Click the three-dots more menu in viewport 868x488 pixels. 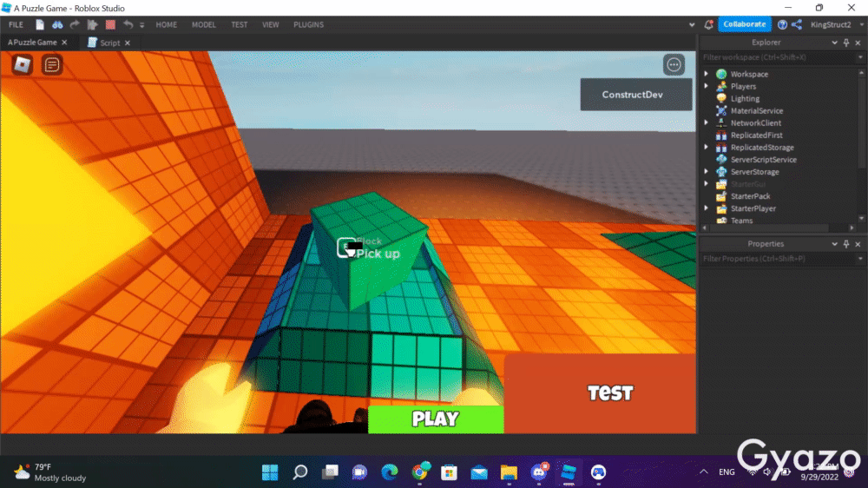tap(674, 65)
